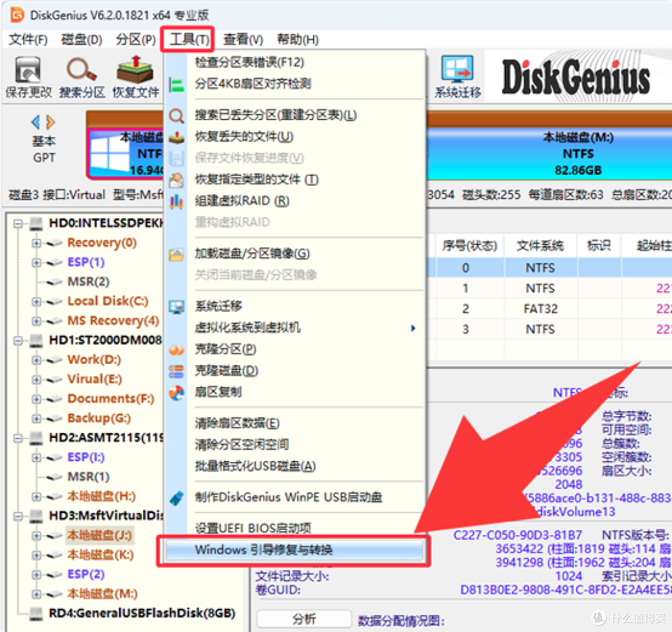
Task: Open the 查看(V) menu
Action: (243, 39)
